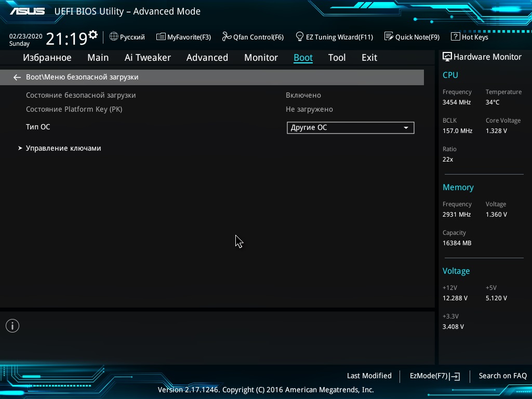Viewport: 532px width, 399px height.
Task: Click the Не загружено value
Action: point(310,109)
